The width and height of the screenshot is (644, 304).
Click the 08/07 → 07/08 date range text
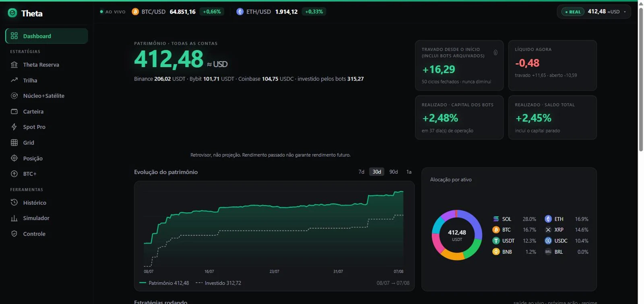(393, 283)
